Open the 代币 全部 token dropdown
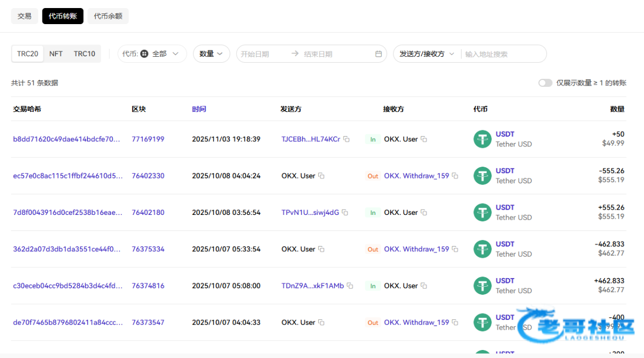 tap(152, 54)
